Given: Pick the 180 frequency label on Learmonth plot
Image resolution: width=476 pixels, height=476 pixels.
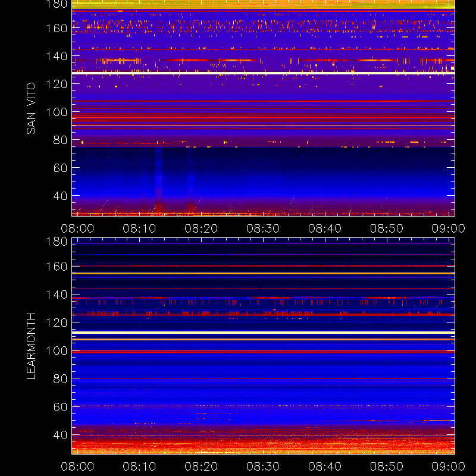Looking at the screenshot, I should point(57,242).
